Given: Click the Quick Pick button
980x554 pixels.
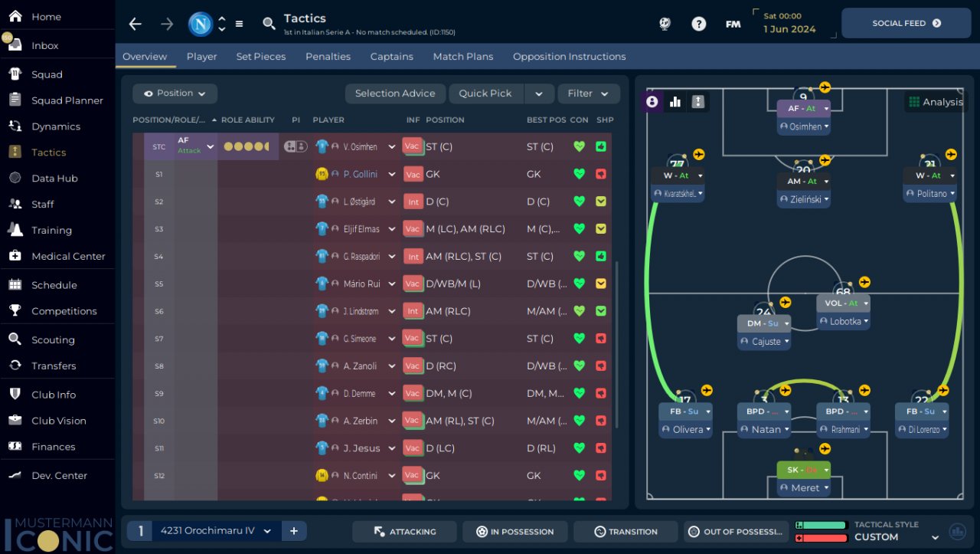Looking at the screenshot, I should click(485, 93).
